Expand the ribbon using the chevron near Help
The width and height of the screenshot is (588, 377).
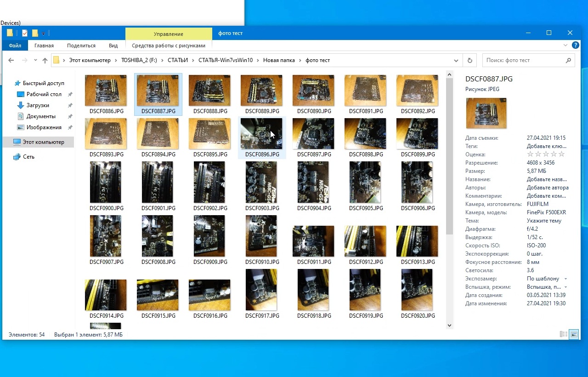[x=565, y=46]
